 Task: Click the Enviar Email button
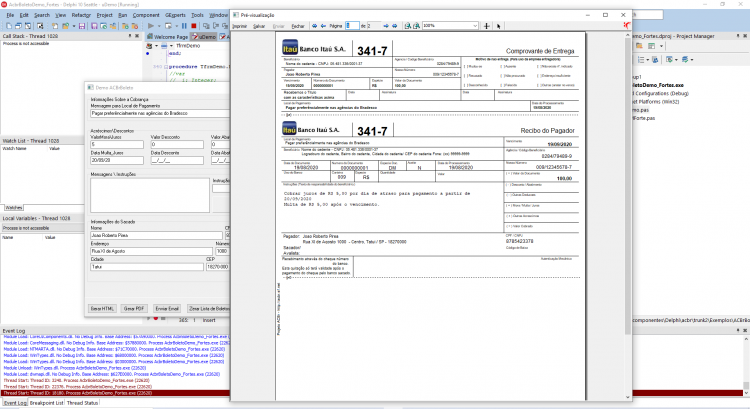(x=167, y=309)
